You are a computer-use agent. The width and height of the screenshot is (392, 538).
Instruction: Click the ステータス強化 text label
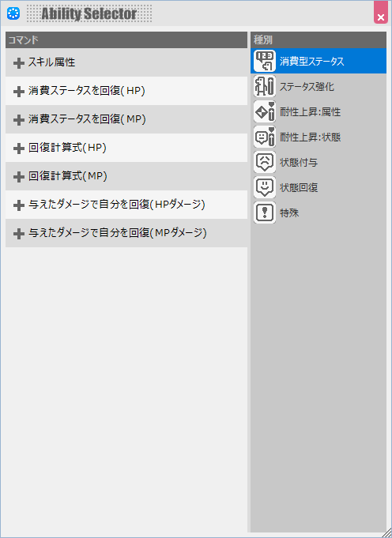[x=307, y=87]
